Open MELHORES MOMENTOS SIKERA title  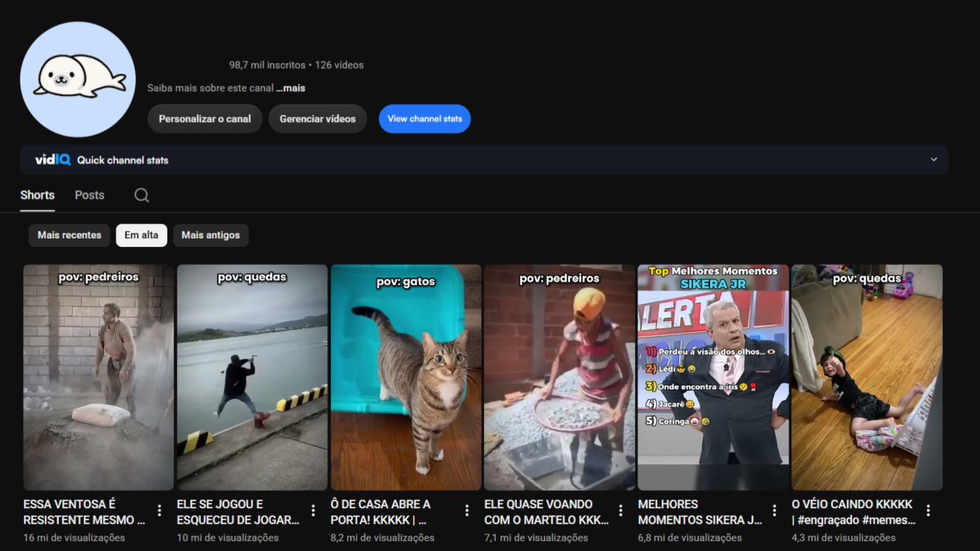point(700,512)
